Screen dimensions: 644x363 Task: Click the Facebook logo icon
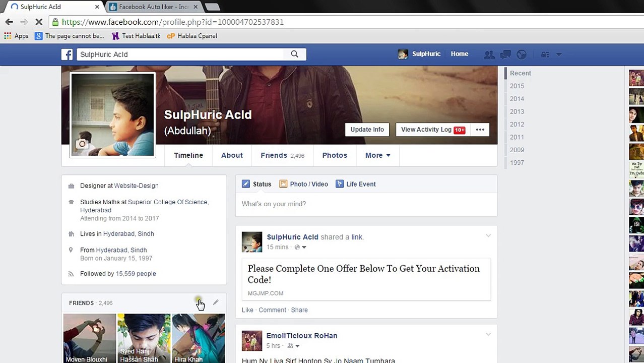click(67, 54)
